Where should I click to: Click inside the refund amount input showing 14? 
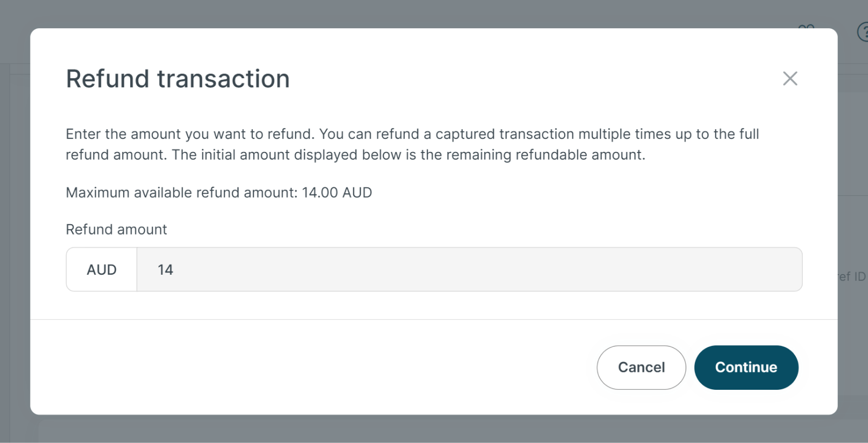click(x=380, y=269)
